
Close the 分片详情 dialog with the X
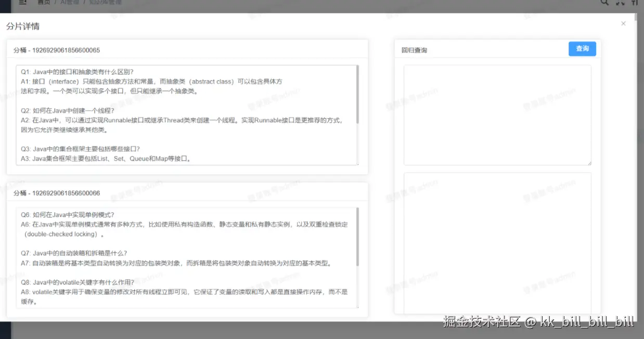(623, 23)
